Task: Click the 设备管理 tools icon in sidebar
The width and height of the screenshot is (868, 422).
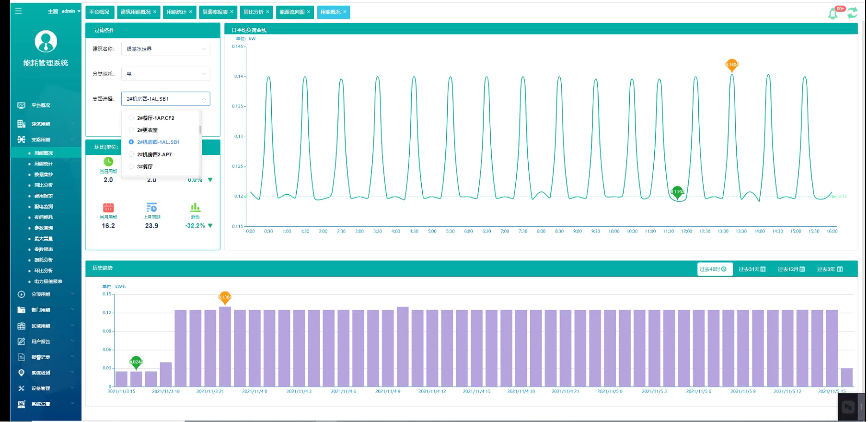Action: point(21,388)
